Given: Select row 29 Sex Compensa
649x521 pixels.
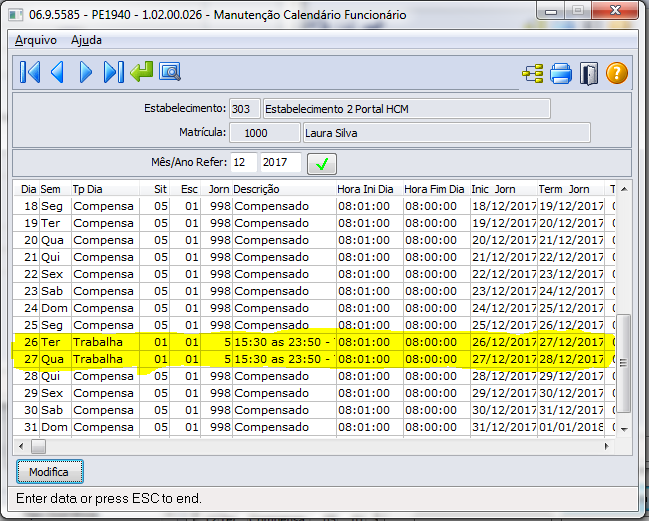Looking at the screenshot, I should 314,393.
